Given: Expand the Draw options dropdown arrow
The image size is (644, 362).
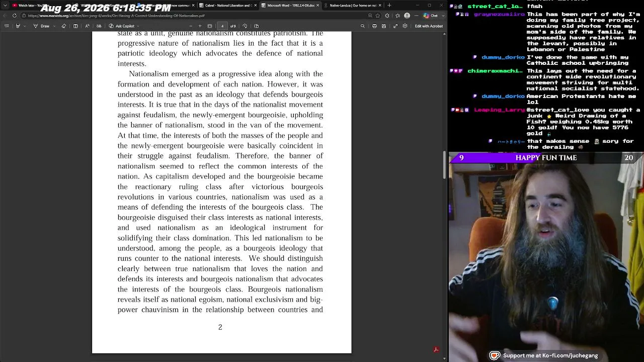Looking at the screenshot, I should 54,26.
